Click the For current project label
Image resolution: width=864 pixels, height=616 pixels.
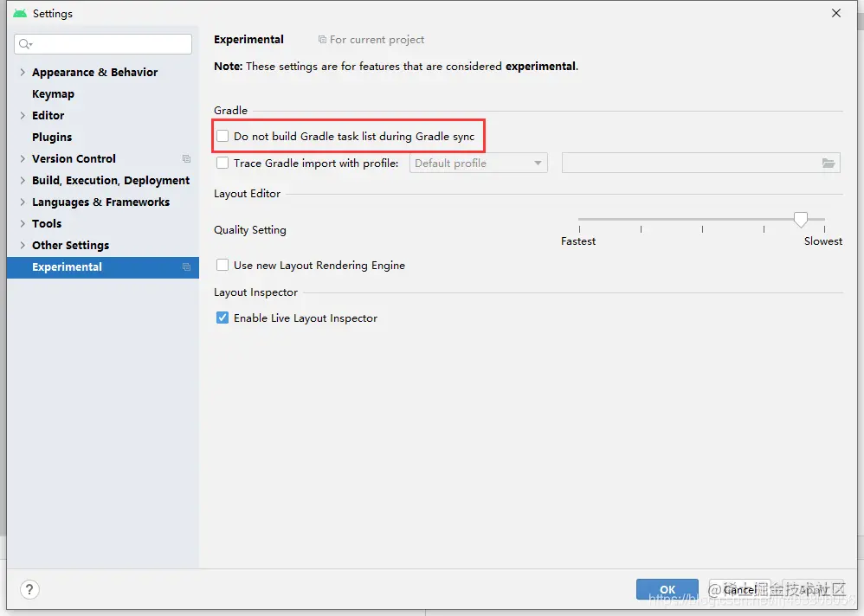(x=377, y=40)
